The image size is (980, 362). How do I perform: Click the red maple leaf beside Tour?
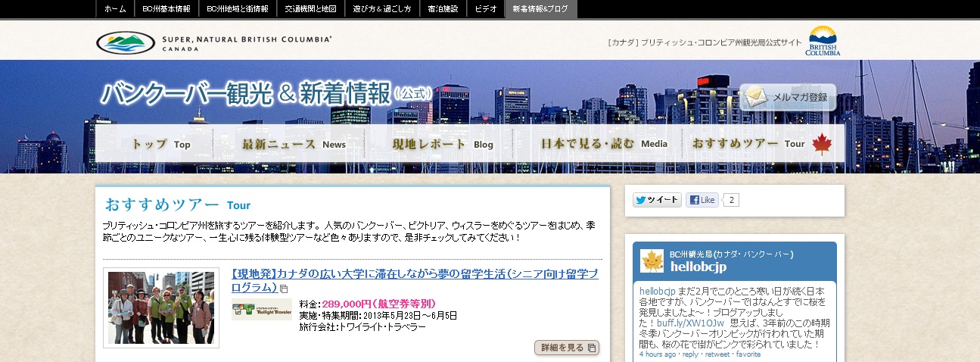pyautogui.click(x=821, y=144)
